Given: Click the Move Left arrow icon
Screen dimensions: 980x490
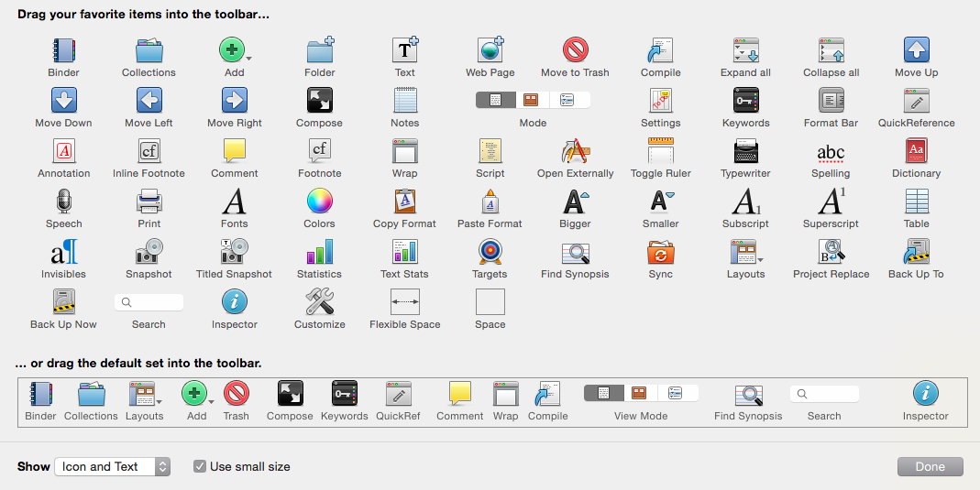Looking at the screenshot, I should click(149, 100).
